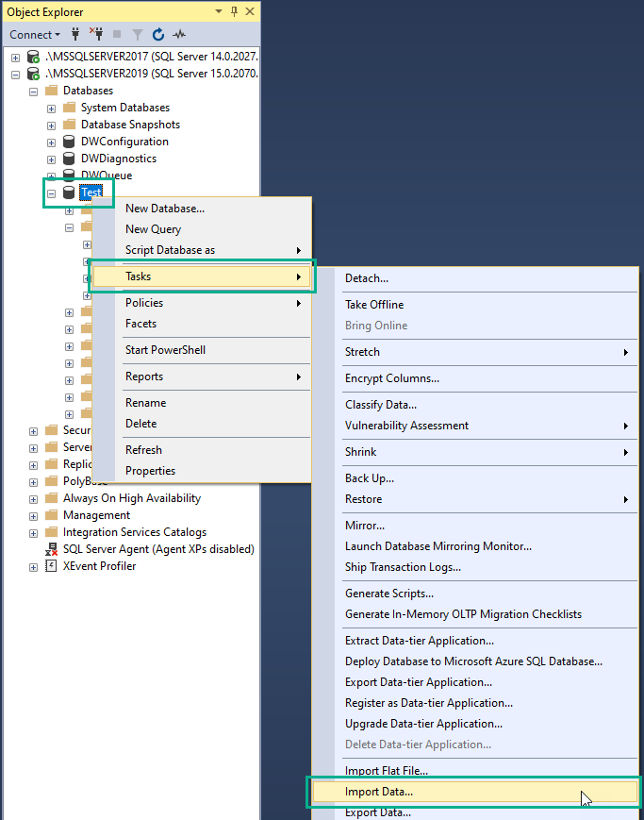This screenshot has height=820, width=644.
Task: Select Take Offline in Tasks submenu
Action: coord(474,305)
